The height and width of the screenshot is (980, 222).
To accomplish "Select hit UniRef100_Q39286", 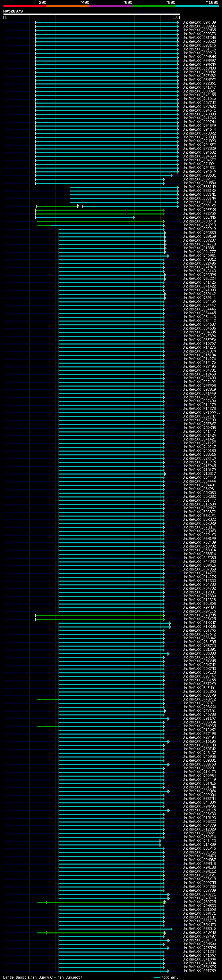I will point(199,26).
